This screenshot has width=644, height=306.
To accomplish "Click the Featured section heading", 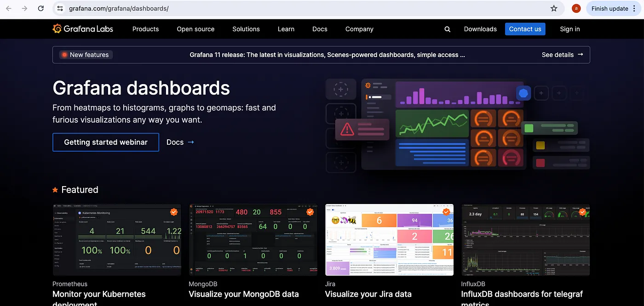I will (80, 190).
